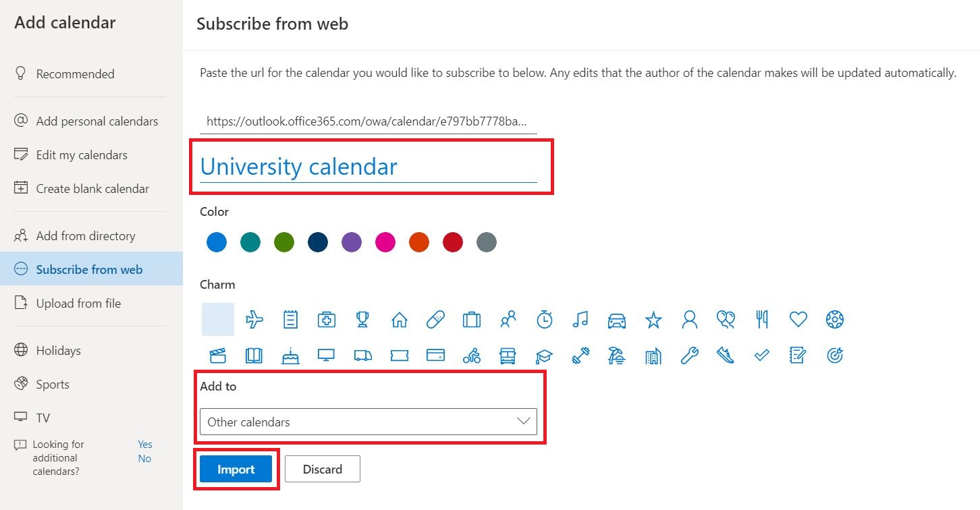
Task: Open Add from directory option
Action: [86, 236]
